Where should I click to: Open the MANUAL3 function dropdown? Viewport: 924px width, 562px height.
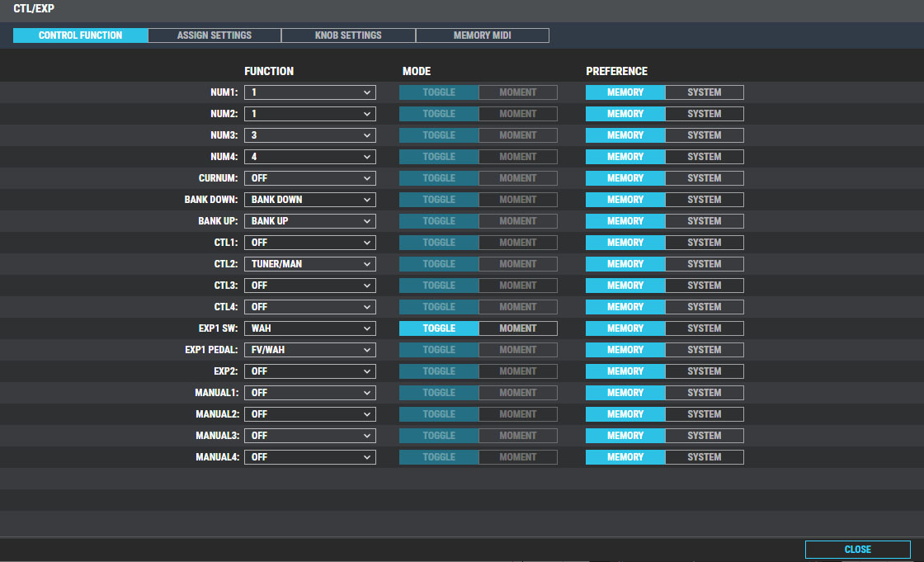310,436
